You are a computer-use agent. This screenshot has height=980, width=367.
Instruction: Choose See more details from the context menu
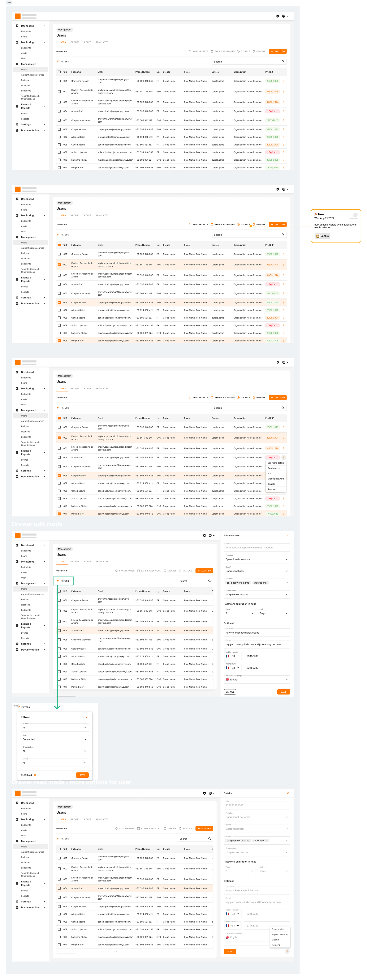click(276, 463)
